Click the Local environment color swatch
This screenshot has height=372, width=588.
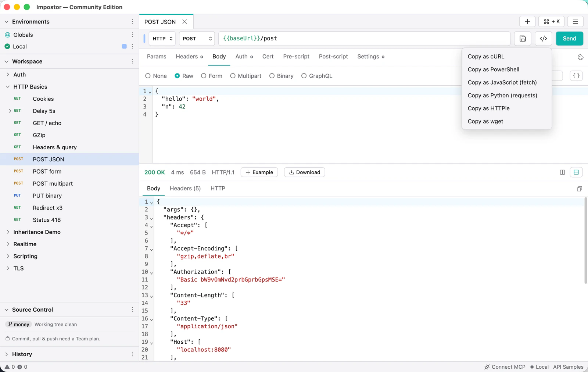124,46
